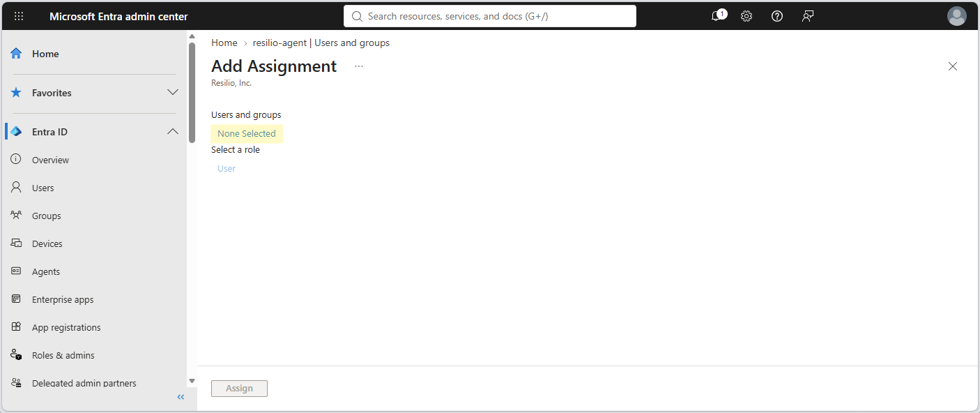
Task: Click resilio-agent Users and groups breadcrumb
Action: click(x=321, y=43)
